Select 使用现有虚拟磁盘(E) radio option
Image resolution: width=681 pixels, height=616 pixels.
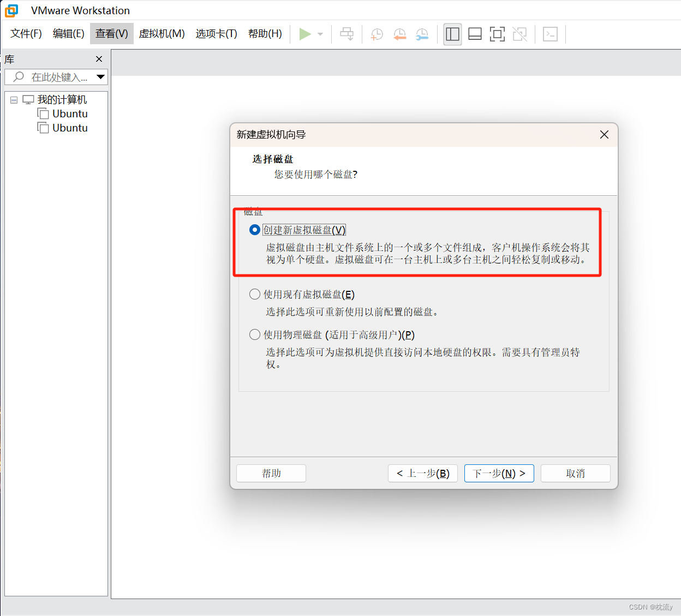tap(255, 295)
